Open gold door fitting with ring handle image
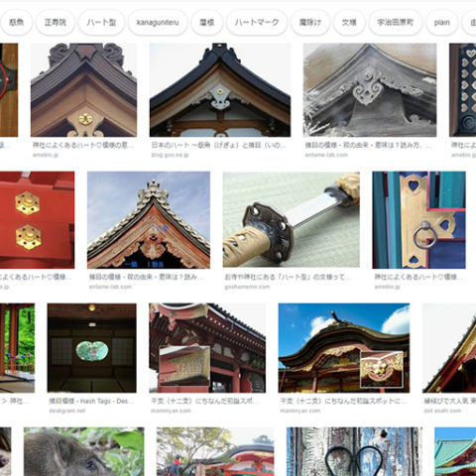 point(418,220)
